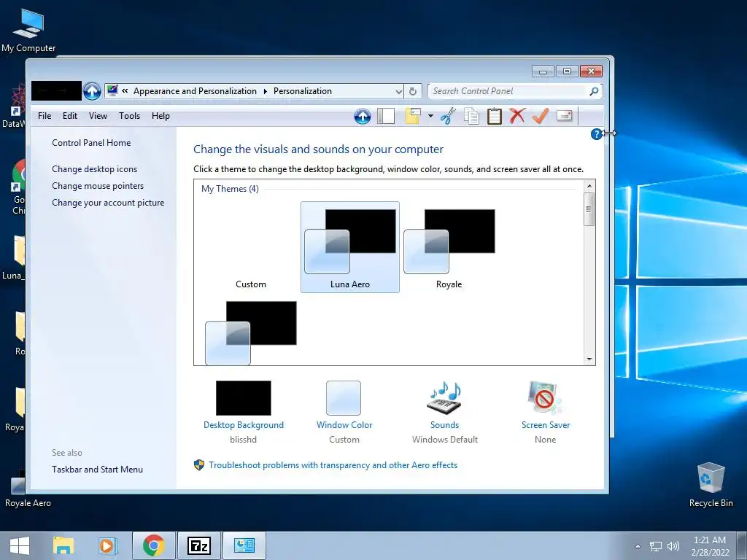
Task: Show hidden tray icons arrow
Action: [x=638, y=546]
